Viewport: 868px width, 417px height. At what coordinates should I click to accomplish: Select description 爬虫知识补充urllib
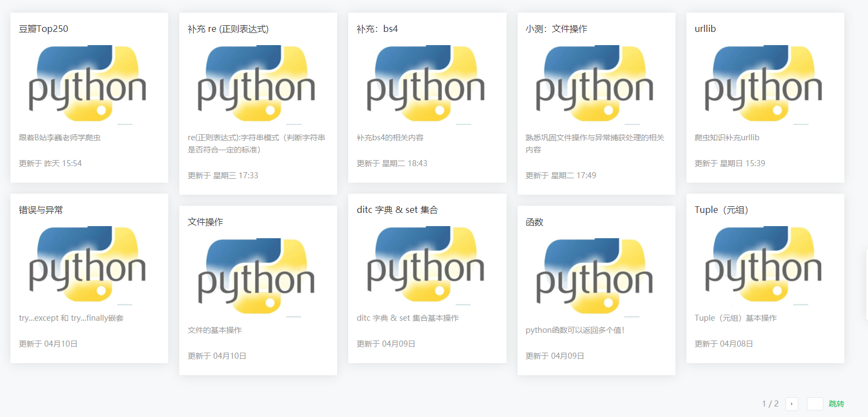[727, 138]
